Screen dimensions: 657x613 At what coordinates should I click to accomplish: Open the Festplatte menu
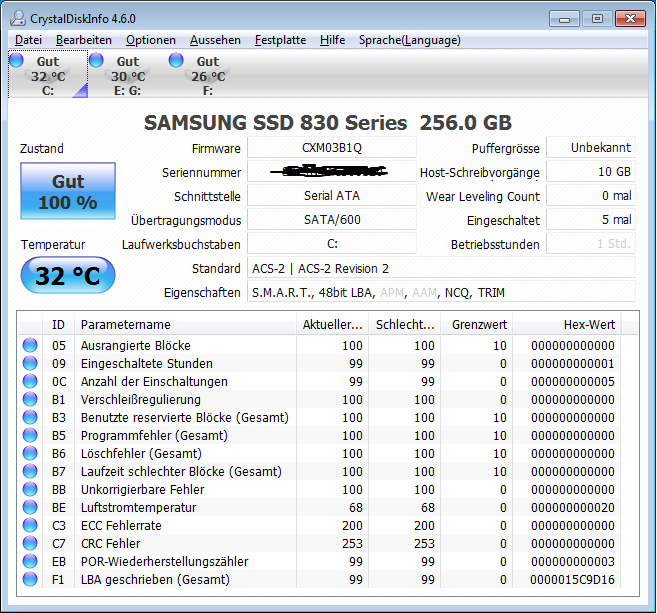coord(280,40)
